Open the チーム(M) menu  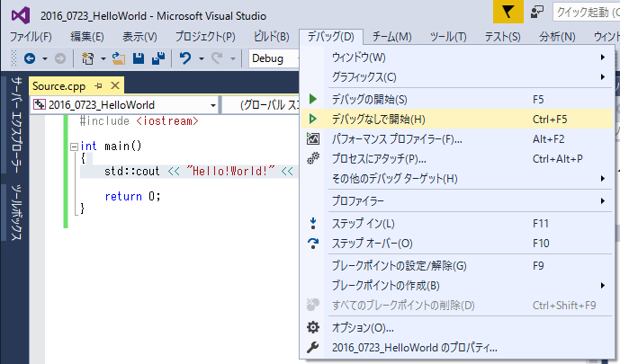tap(391, 37)
